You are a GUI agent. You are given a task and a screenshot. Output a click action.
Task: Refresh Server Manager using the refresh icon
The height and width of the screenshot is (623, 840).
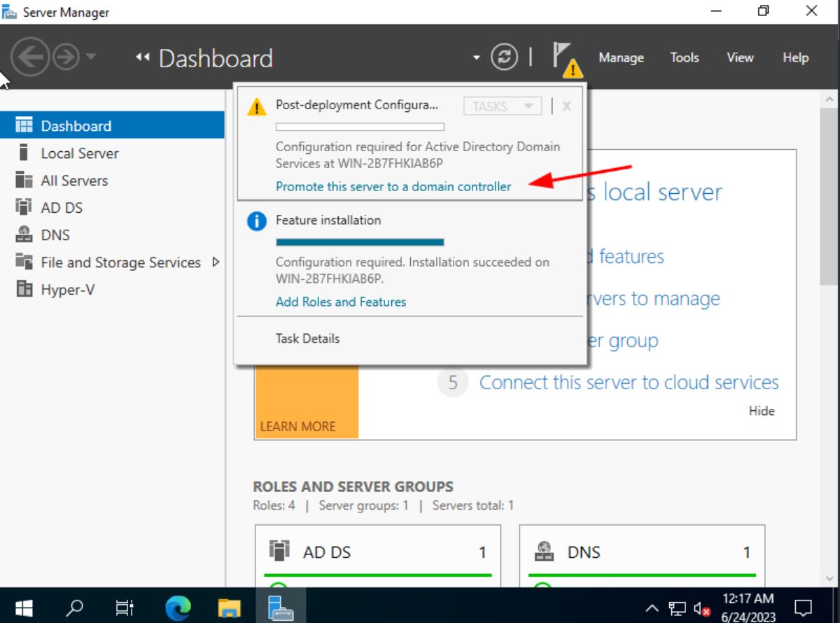click(x=503, y=57)
